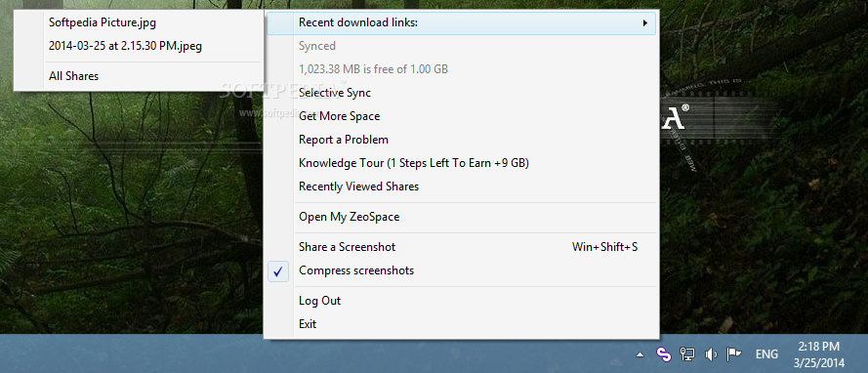868x373 pixels.
Task: Expand the Recent download links submenu arrow
Action: [x=645, y=23]
